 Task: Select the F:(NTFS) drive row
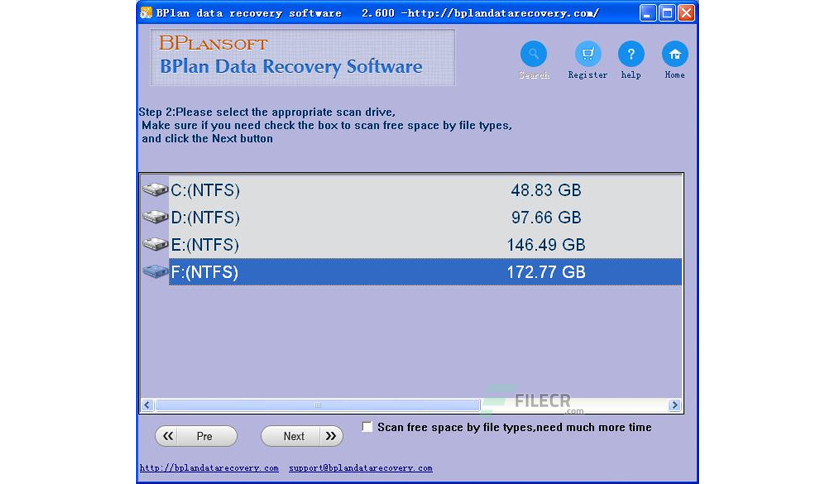pyautogui.click(x=412, y=272)
